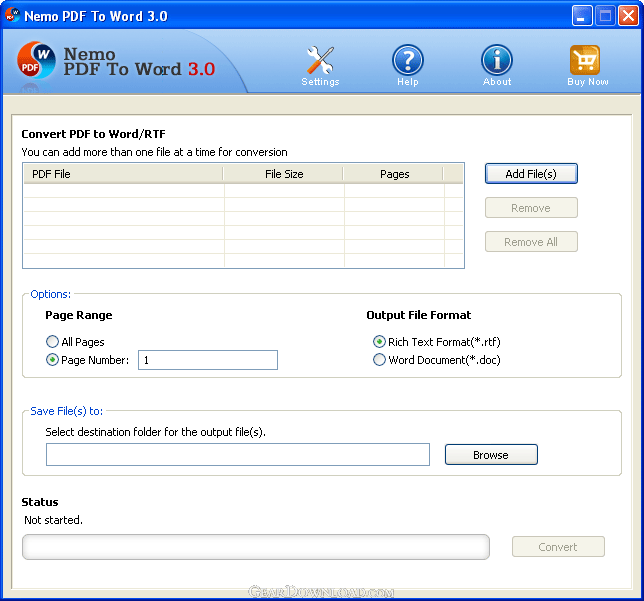The width and height of the screenshot is (644, 601).
Task: Select the All Pages radio button
Action: 52,342
